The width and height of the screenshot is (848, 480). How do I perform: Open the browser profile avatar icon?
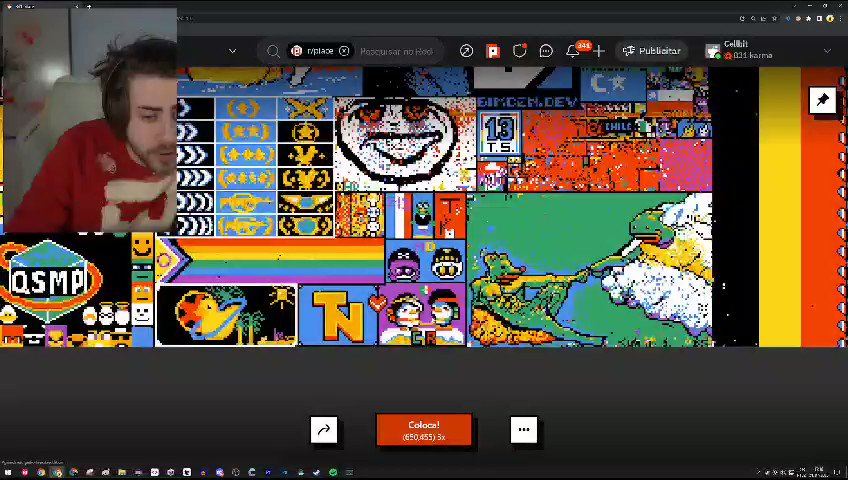[x=830, y=18]
